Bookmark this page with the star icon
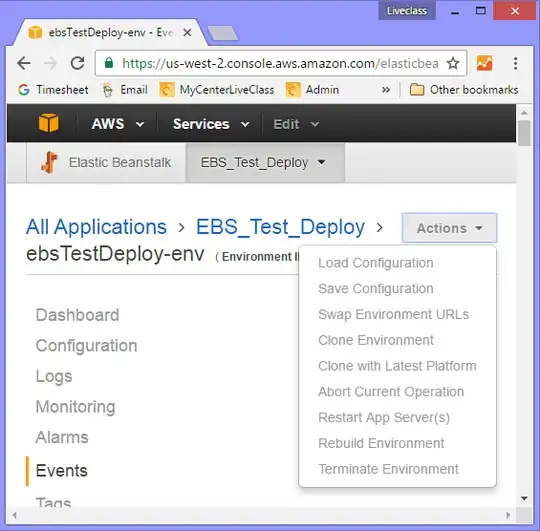The image size is (540, 531). tap(453, 63)
